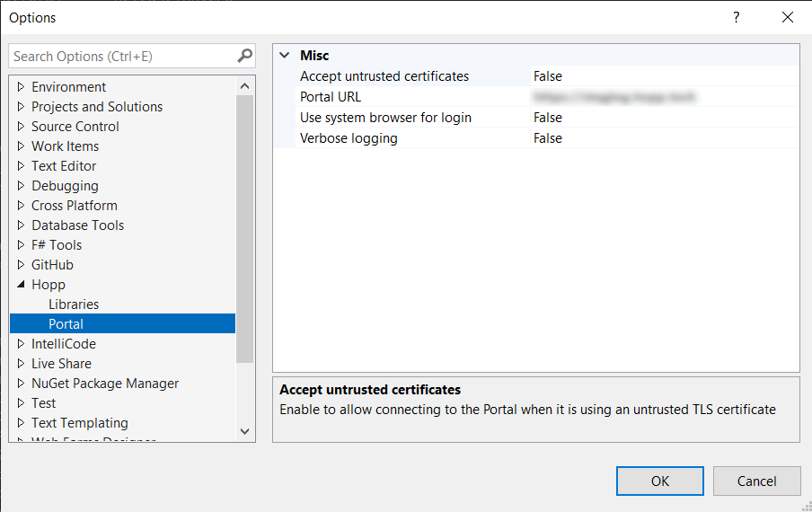The height and width of the screenshot is (512, 812).
Task: Collapse the Misc property category
Action: click(285, 55)
